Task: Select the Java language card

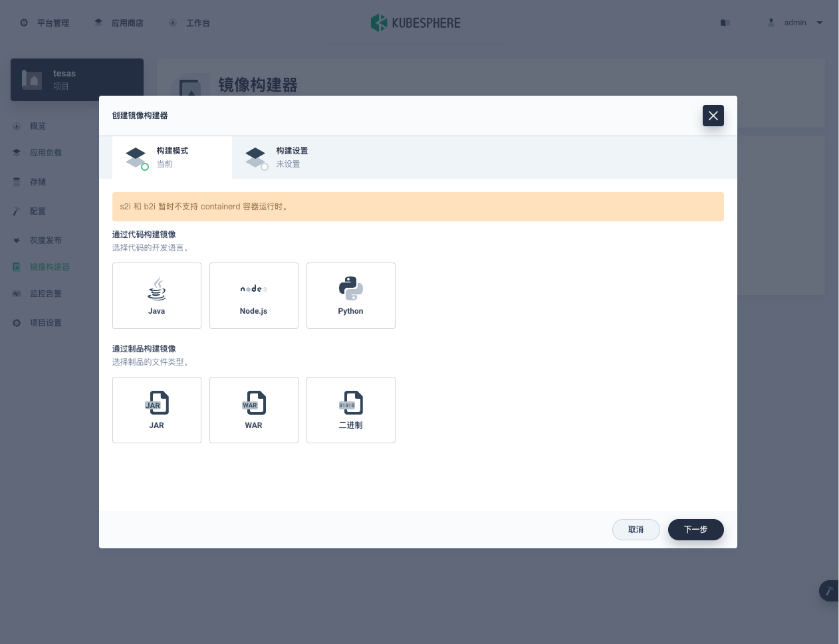Action: pos(157,296)
